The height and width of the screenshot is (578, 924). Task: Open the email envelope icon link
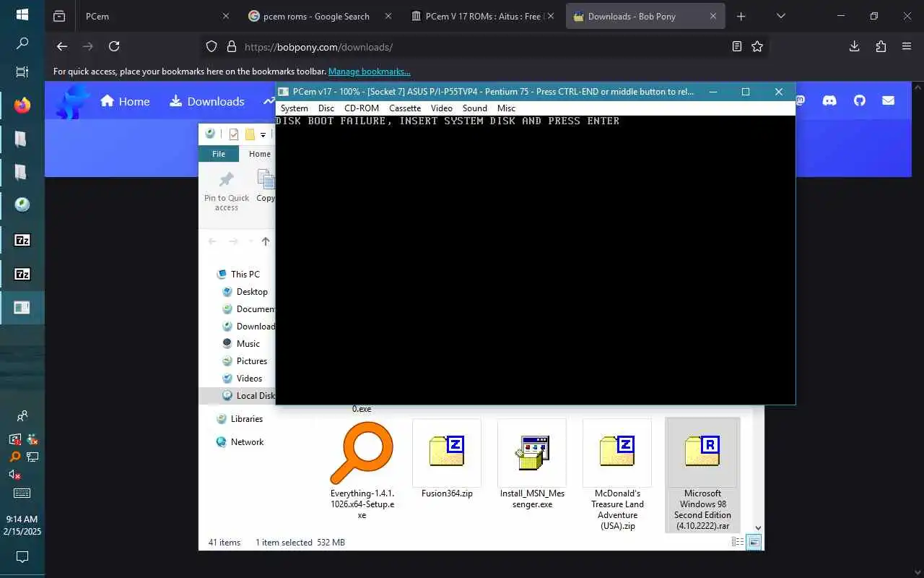coord(889,100)
